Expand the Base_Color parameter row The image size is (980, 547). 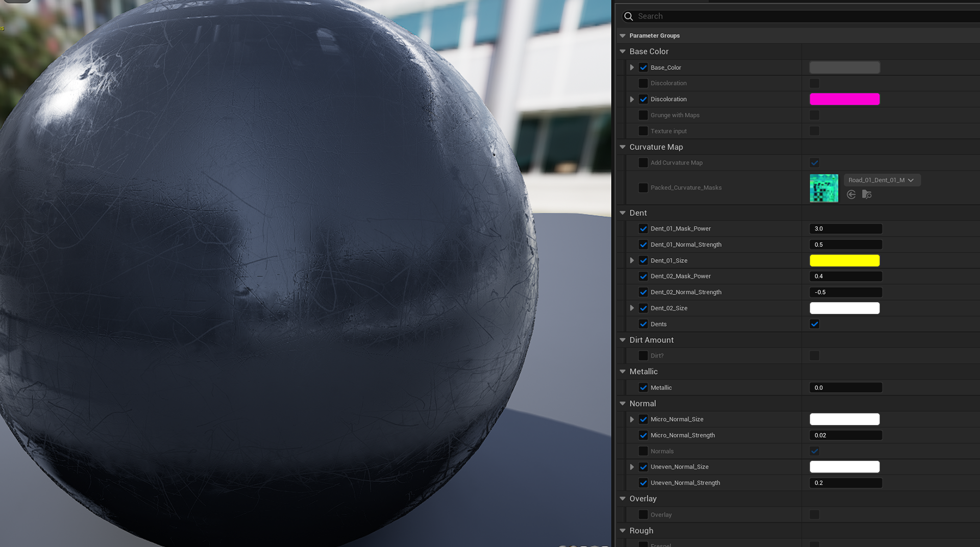pos(632,67)
